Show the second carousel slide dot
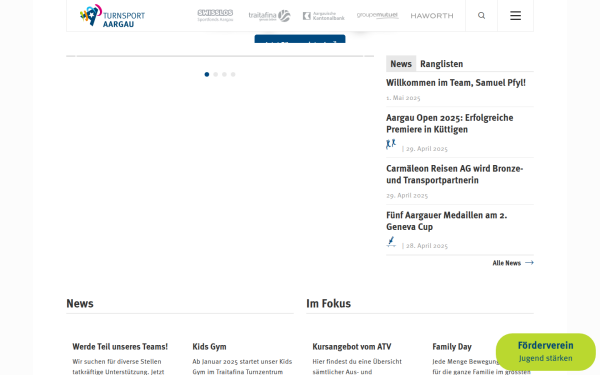600x375 pixels. click(215, 74)
